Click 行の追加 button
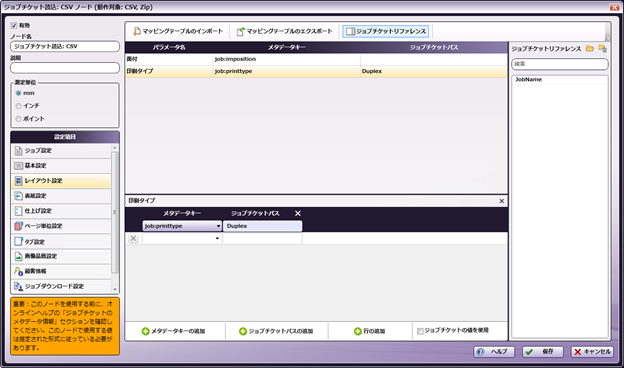Viewport: 624px width, 368px height. [370, 331]
